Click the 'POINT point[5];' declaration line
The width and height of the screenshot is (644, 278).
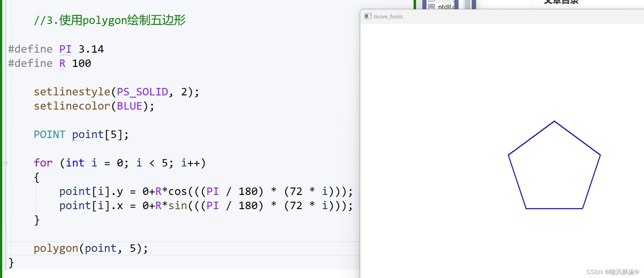[x=81, y=134]
